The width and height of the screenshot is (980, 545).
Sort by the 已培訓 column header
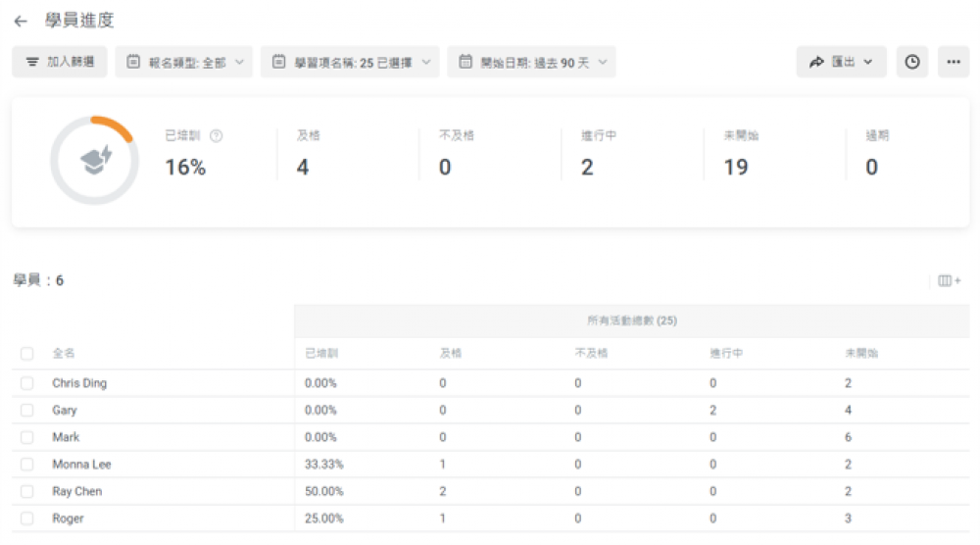pos(320,353)
